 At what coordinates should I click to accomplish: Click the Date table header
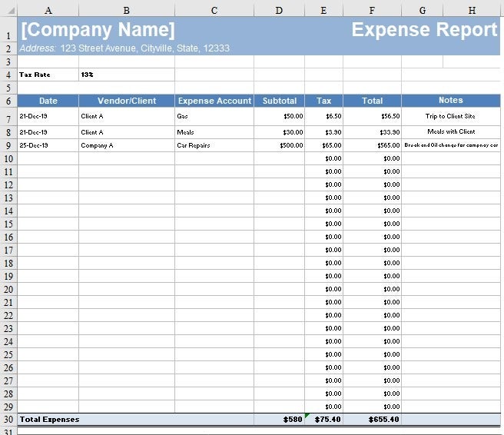pos(48,101)
